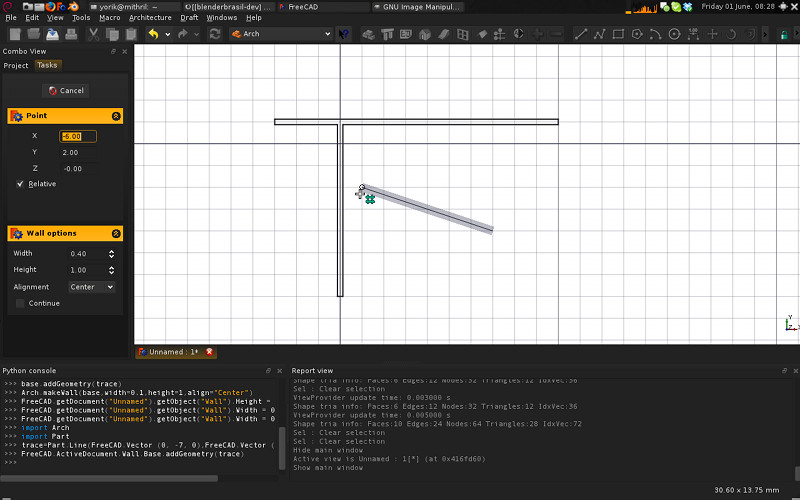Select the Draft Line tool
800x500 pixels.
tap(581, 34)
